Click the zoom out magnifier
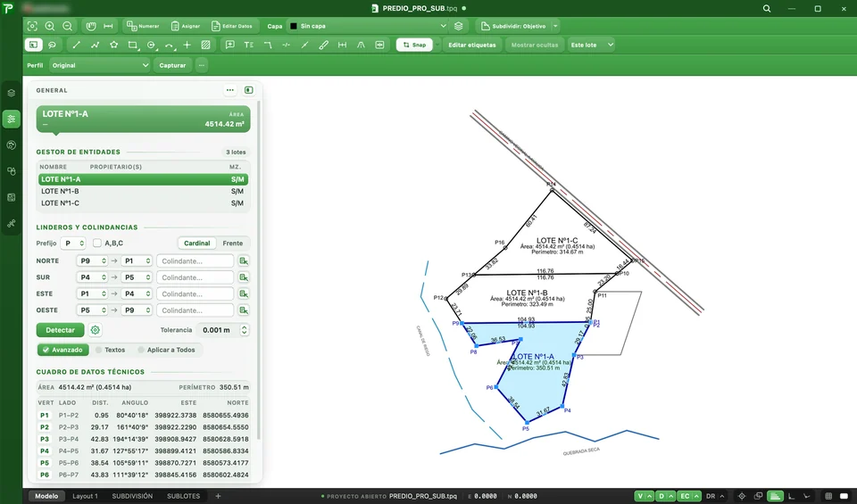857x504 pixels. click(67, 26)
